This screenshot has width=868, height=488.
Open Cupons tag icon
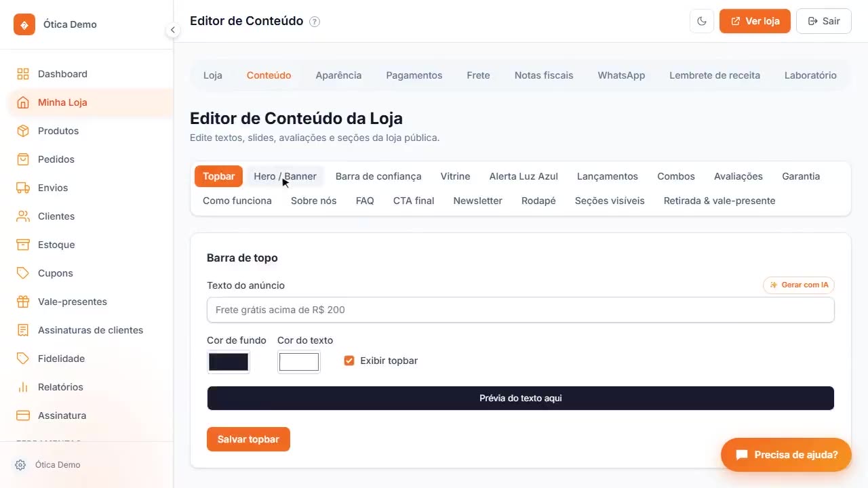tap(23, 273)
